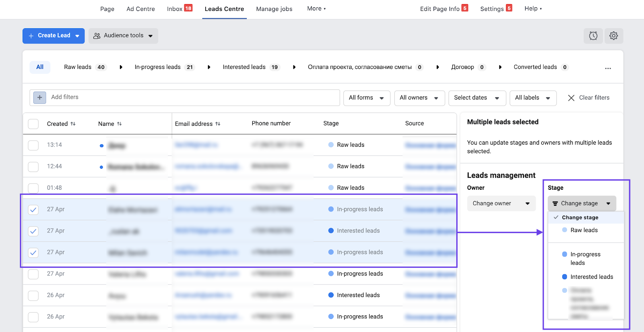Image resolution: width=644 pixels, height=332 pixels.
Task: Click the Edit Page Info badge 5
Action: (464, 8)
